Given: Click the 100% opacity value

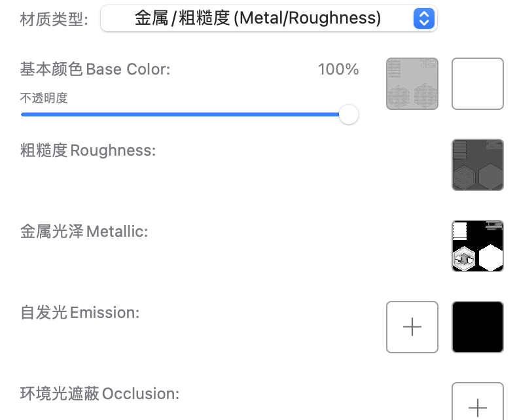Looking at the screenshot, I should click(338, 69).
